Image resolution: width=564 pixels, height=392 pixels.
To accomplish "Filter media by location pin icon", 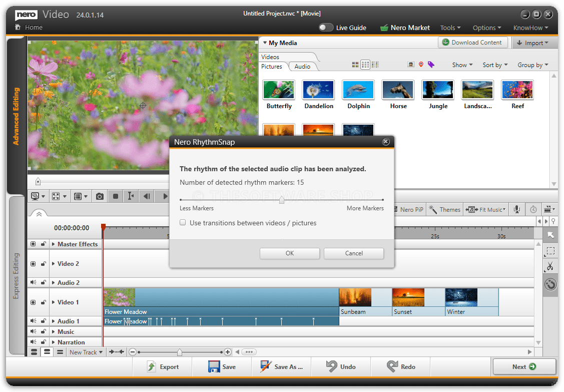I will 421,65.
